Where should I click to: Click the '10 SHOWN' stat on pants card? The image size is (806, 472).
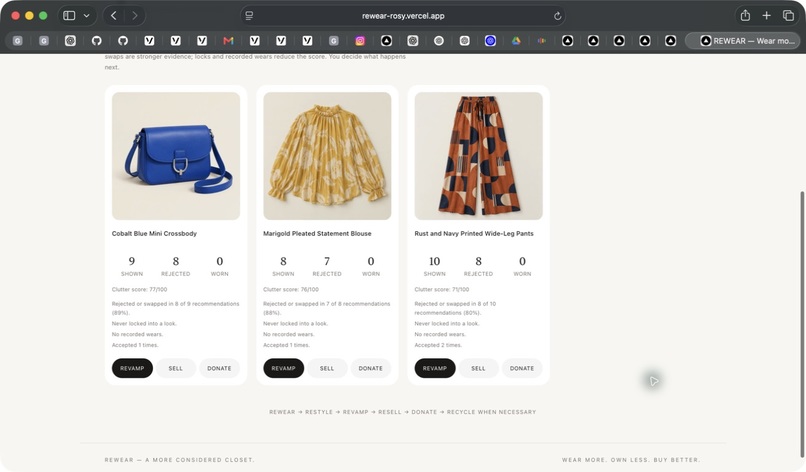pos(434,266)
